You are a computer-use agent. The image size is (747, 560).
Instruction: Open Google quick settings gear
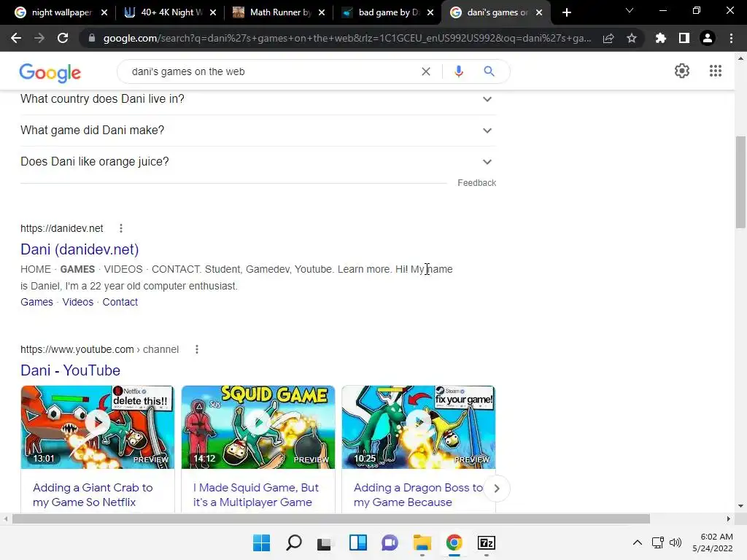tap(682, 71)
